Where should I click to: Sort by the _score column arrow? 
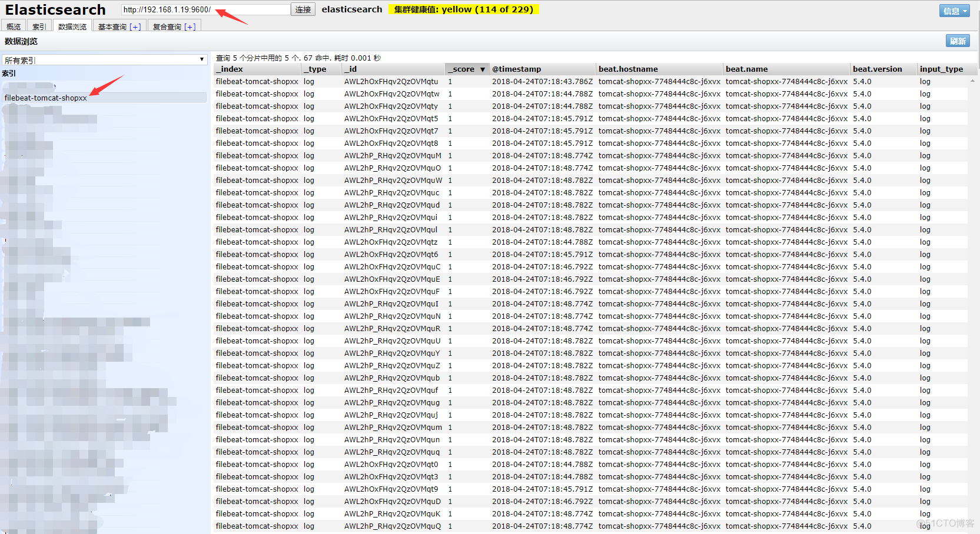point(483,69)
